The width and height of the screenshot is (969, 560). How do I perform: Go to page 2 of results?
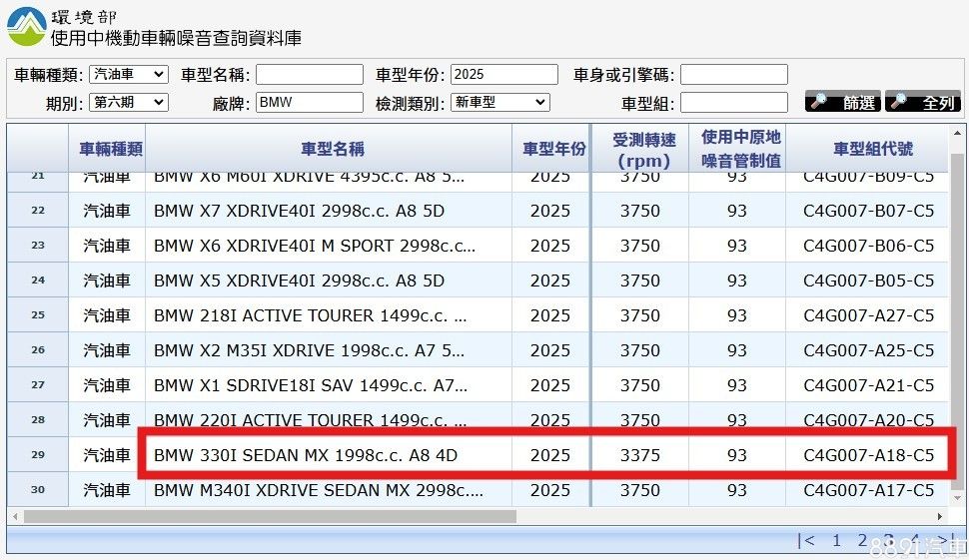pyautogui.click(x=862, y=540)
